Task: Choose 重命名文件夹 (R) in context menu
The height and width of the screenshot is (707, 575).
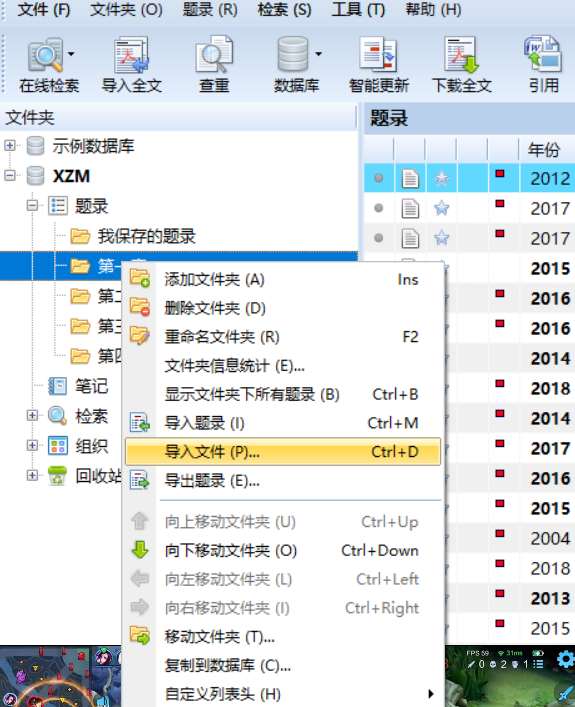Action: [x=283, y=337]
